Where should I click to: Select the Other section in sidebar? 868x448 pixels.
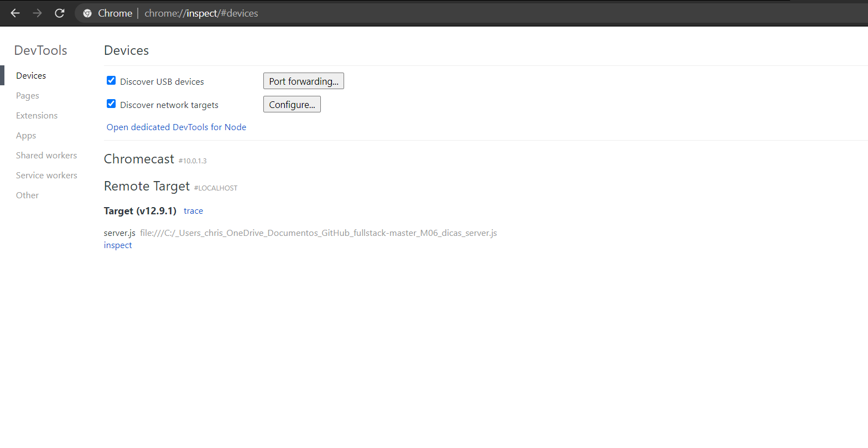click(27, 195)
